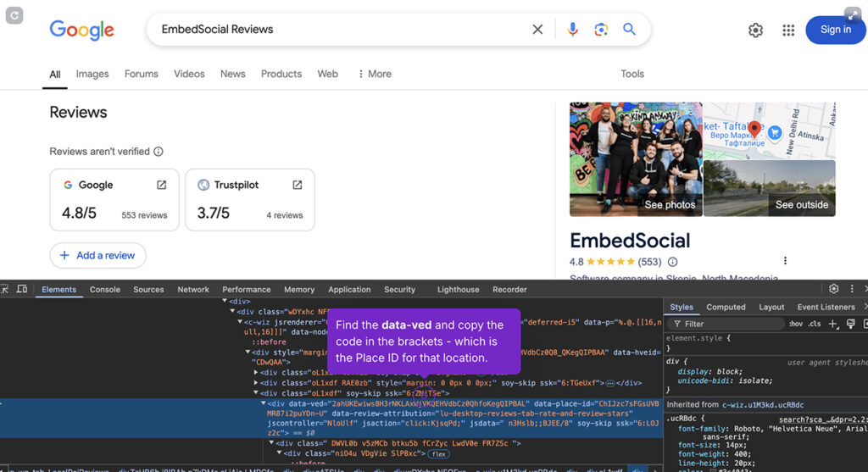The height and width of the screenshot is (472, 868).
Task: Activate the DevTools element inspector icon
Action: click(x=4, y=289)
